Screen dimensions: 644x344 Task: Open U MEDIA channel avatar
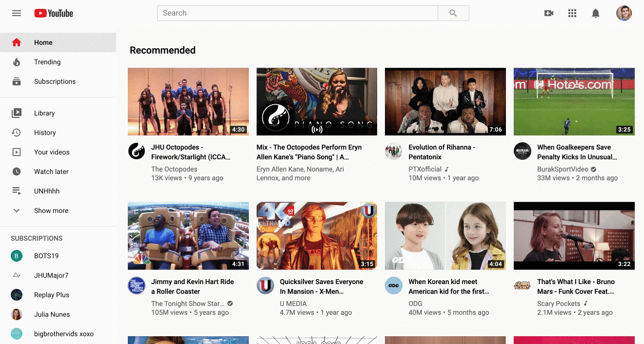tap(265, 286)
